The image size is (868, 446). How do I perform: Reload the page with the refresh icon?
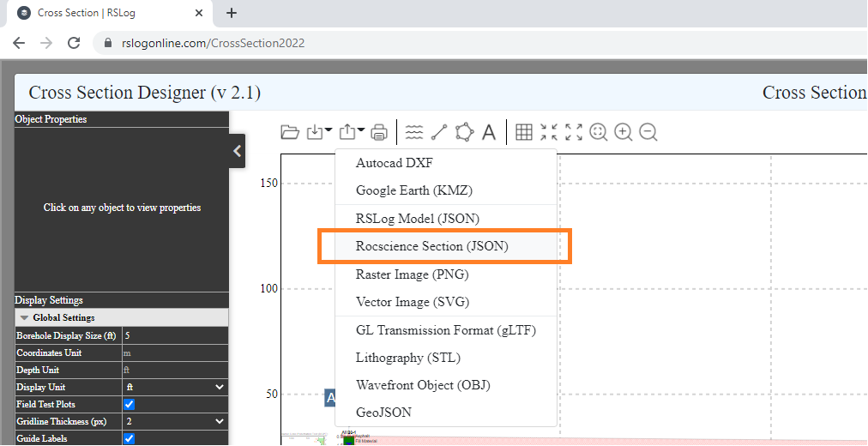[74, 43]
